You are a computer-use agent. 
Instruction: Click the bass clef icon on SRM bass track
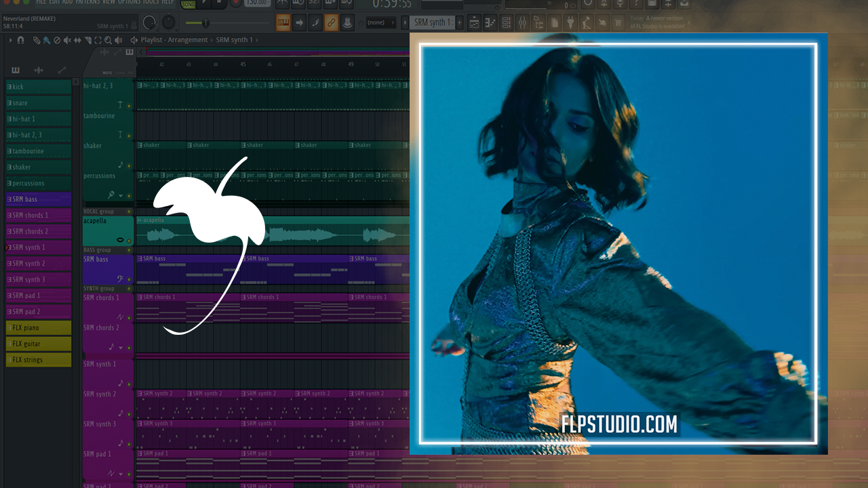[x=121, y=278]
